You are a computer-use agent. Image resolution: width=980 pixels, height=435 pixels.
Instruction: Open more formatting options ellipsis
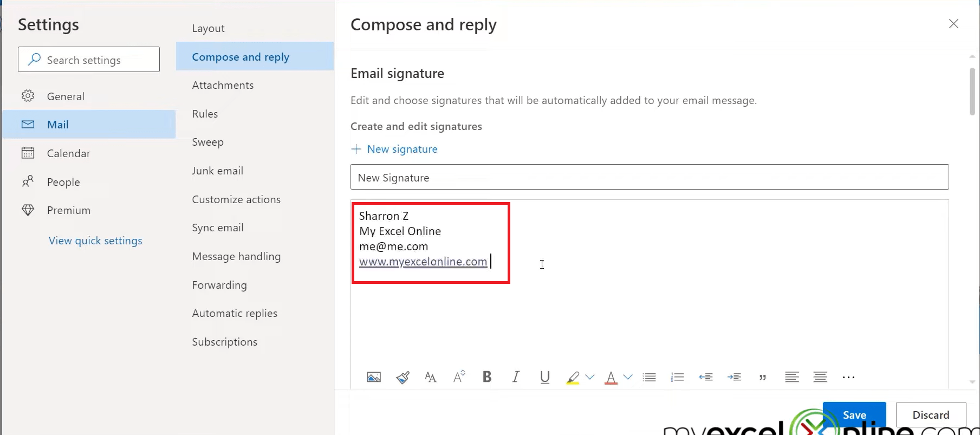(x=848, y=378)
